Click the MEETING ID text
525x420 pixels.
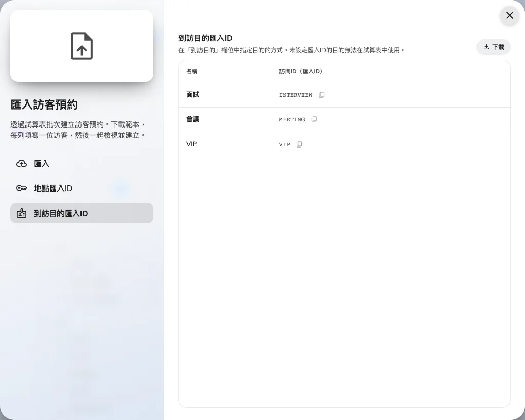(292, 120)
